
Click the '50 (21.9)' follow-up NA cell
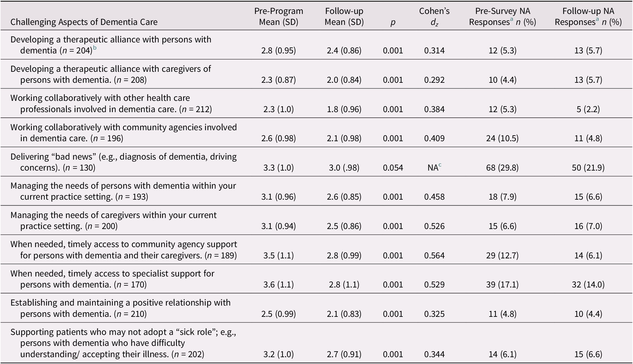click(x=588, y=168)
